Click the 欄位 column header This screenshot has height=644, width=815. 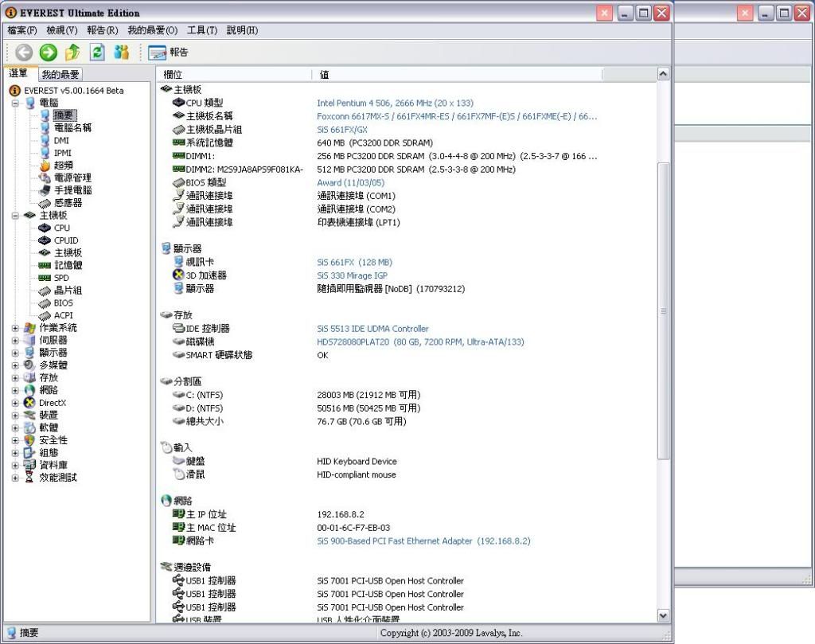[234, 74]
